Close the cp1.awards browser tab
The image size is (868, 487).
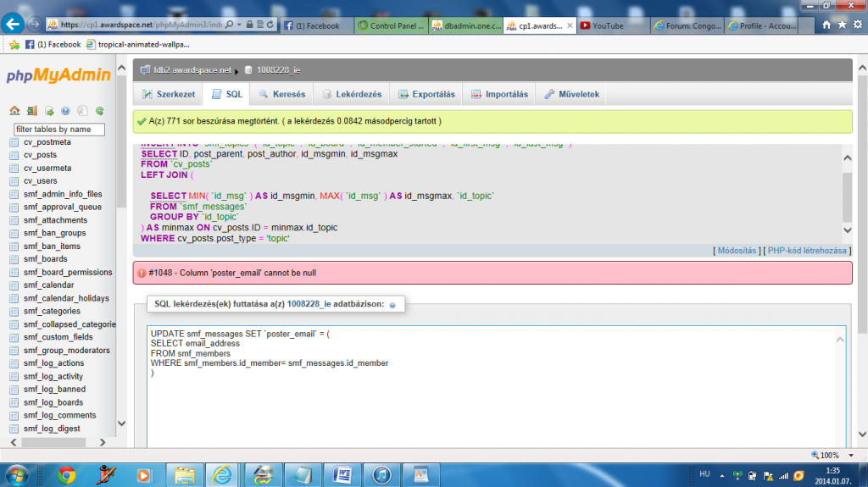pyautogui.click(x=570, y=25)
